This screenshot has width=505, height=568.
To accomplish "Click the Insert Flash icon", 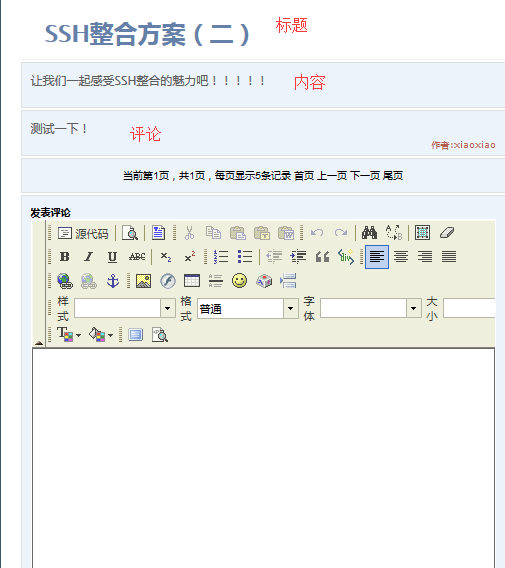I will click(x=168, y=281).
